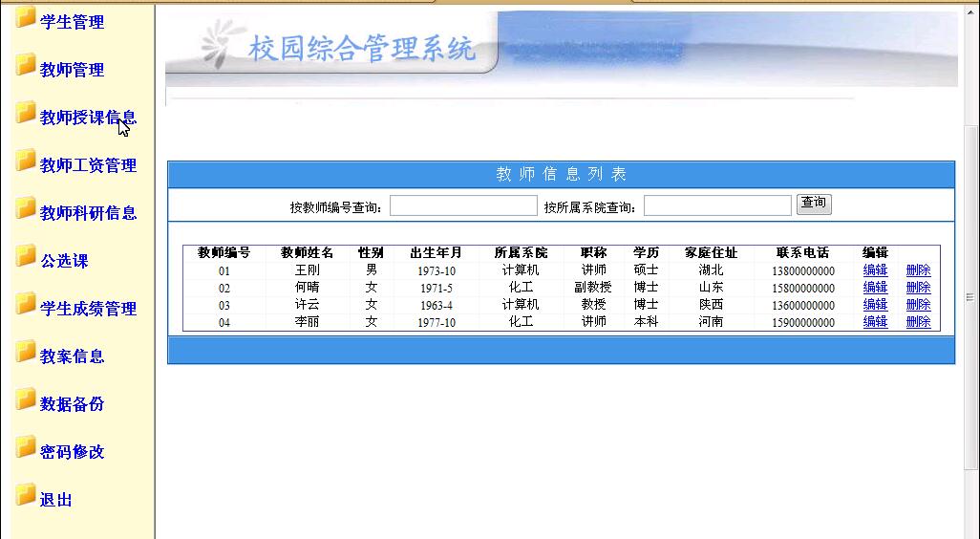The image size is (980, 539).
Task: Click the vertical page scrollbar
Action: [970, 297]
